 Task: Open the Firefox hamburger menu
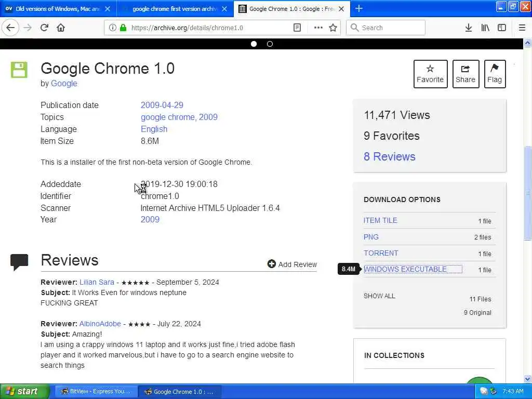coord(522,28)
